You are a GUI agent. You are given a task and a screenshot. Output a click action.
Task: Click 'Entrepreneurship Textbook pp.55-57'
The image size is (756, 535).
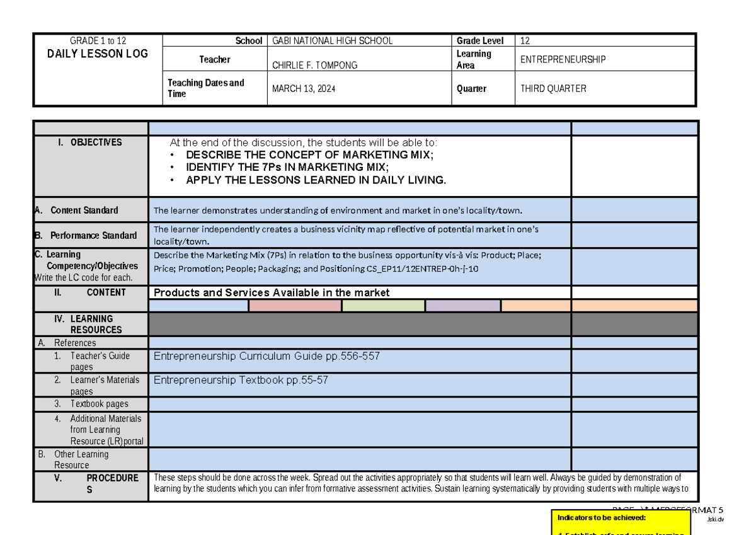coord(241,380)
